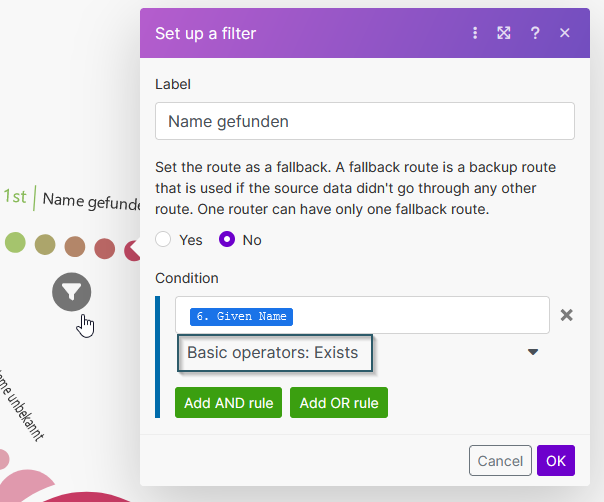Click the green 1st route order label
The width and height of the screenshot is (604, 502).
pyautogui.click(x=15, y=197)
